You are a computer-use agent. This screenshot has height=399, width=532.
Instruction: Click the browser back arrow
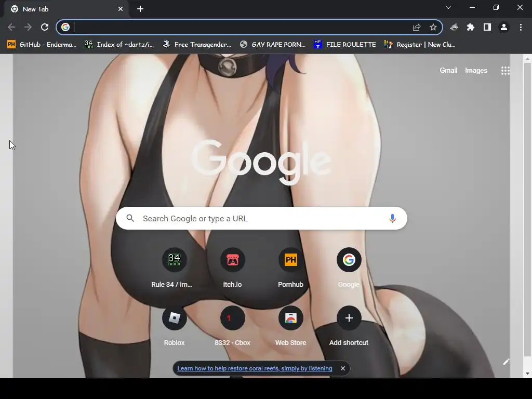point(11,27)
